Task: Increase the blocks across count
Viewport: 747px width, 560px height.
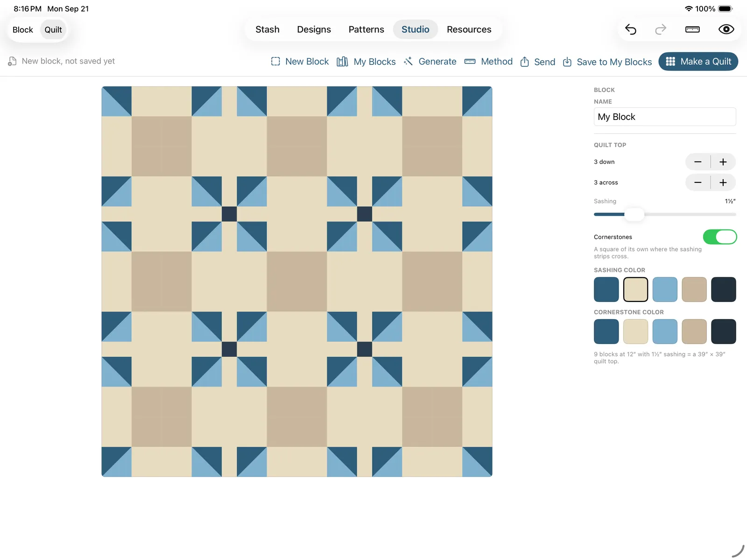Action: tap(723, 182)
